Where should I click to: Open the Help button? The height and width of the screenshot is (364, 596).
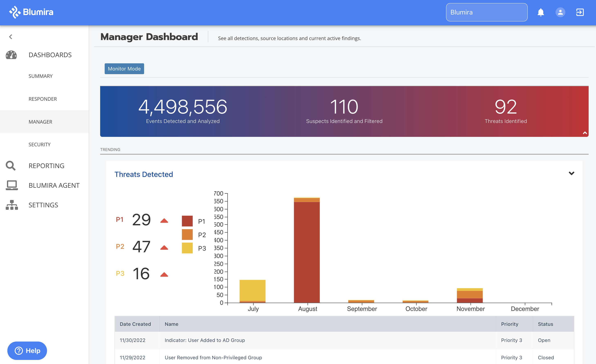click(27, 351)
